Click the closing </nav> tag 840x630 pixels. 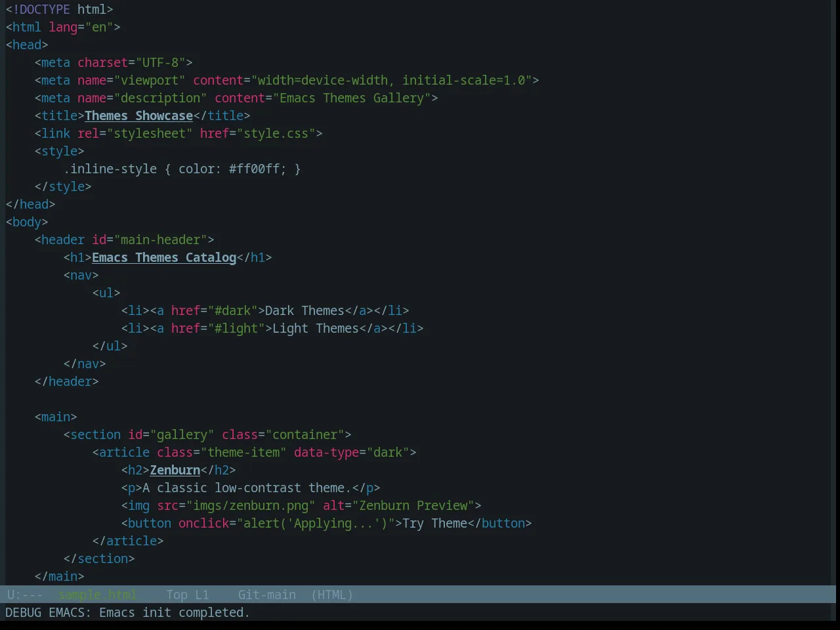[x=85, y=364]
